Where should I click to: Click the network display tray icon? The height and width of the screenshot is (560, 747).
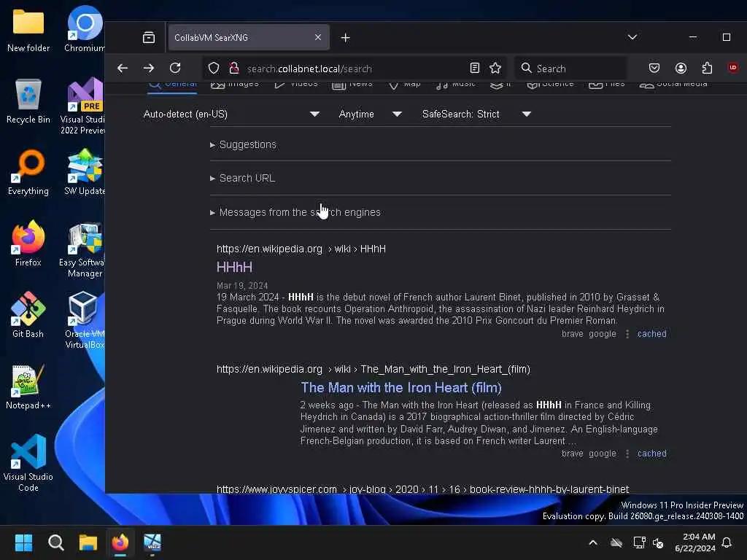coord(639,542)
